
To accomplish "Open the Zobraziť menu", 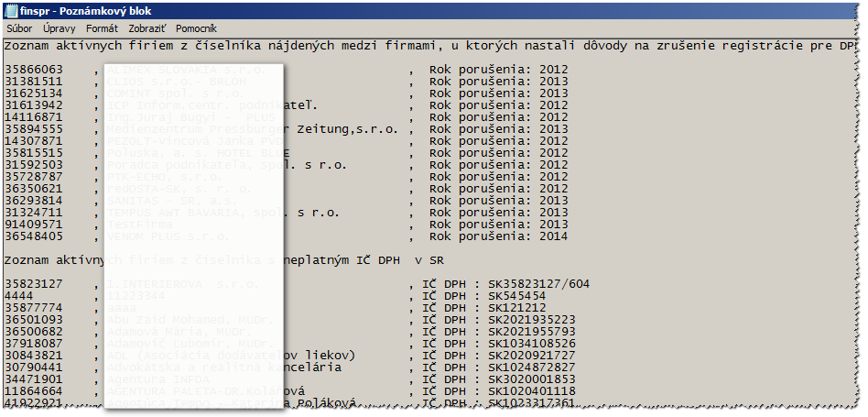I will click(x=147, y=28).
